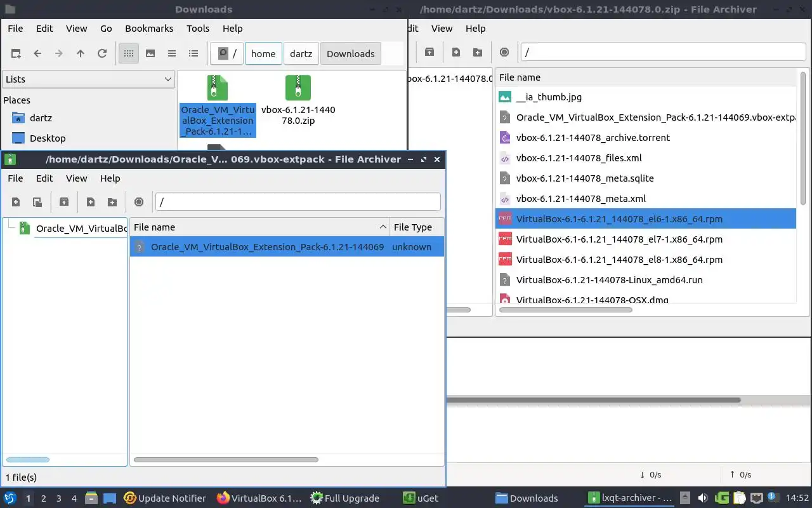Image resolution: width=812 pixels, height=508 pixels.
Task: Select vbox-6.1.21-144078.0.zip file icon
Action: pyautogui.click(x=298, y=100)
